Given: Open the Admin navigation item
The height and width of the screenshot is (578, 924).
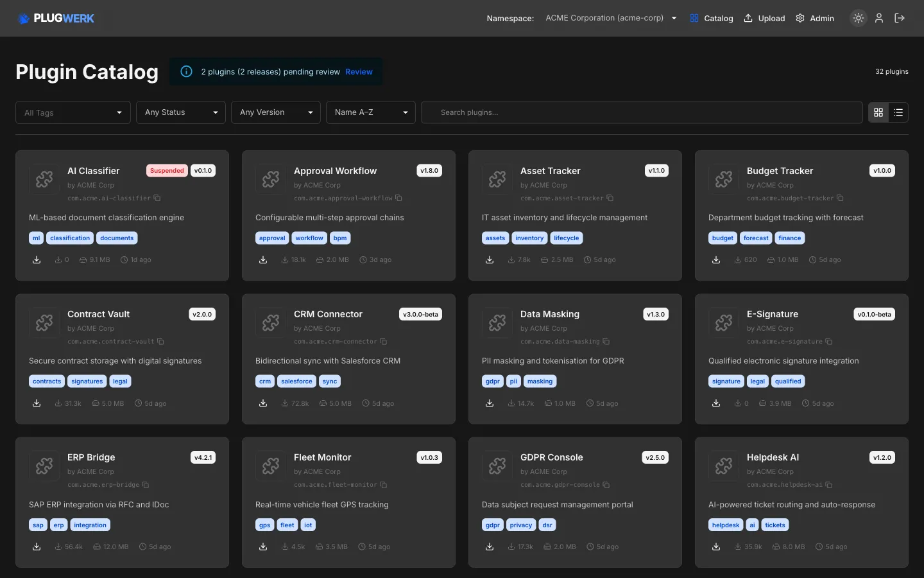Looking at the screenshot, I should [815, 18].
